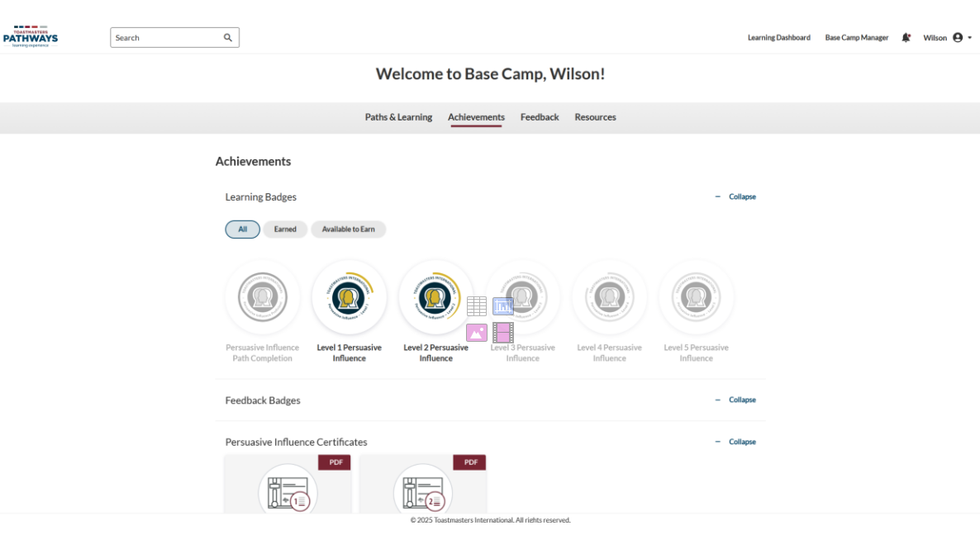Click the Level 2 Persuasive Influence badge

tap(435, 297)
